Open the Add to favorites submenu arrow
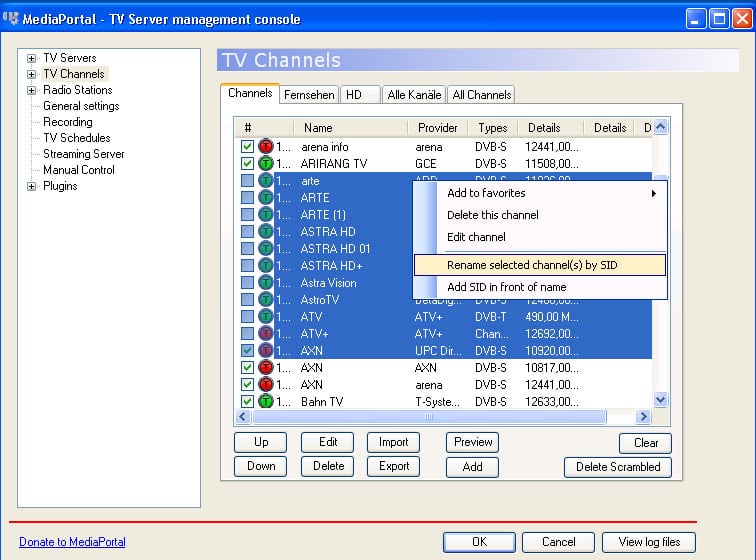 click(x=653, y=193)
